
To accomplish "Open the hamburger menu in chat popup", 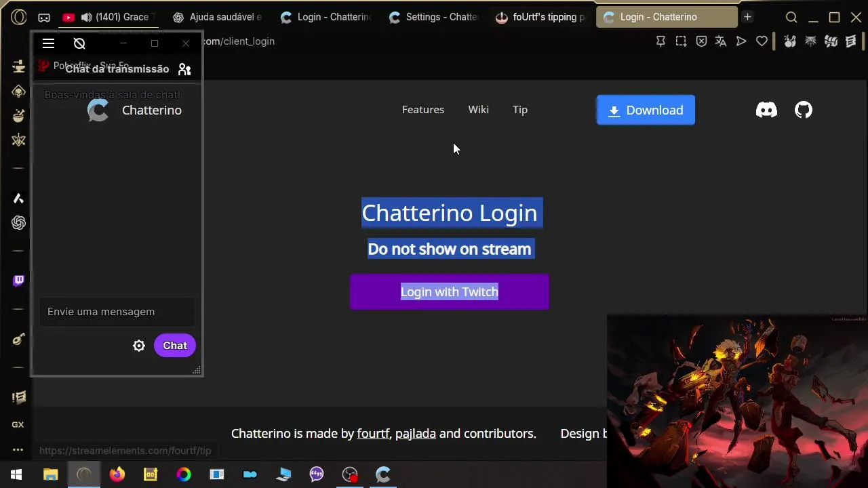I will click(x=48, y=43).
